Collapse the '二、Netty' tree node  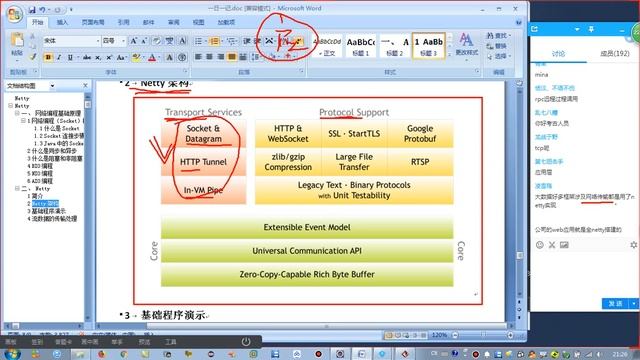tap(17, 189)
